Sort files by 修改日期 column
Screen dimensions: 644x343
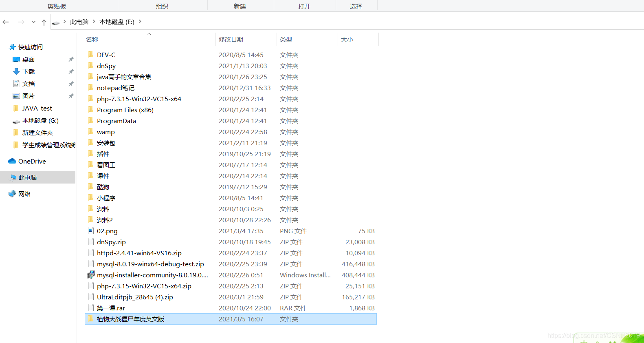pos(231,39)
